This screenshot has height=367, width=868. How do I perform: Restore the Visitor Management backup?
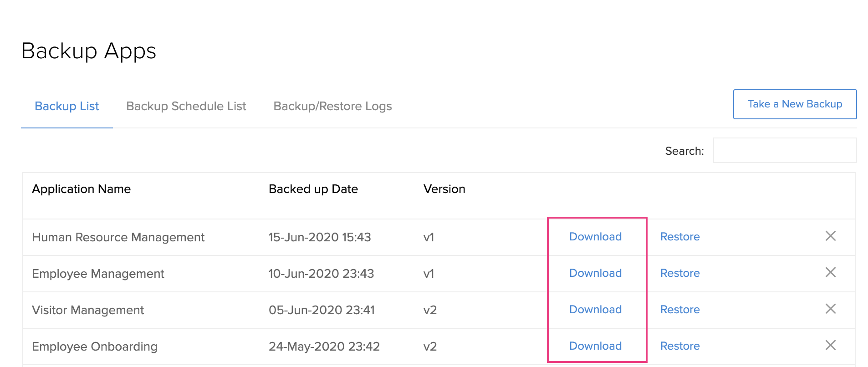tap(679, 309)
